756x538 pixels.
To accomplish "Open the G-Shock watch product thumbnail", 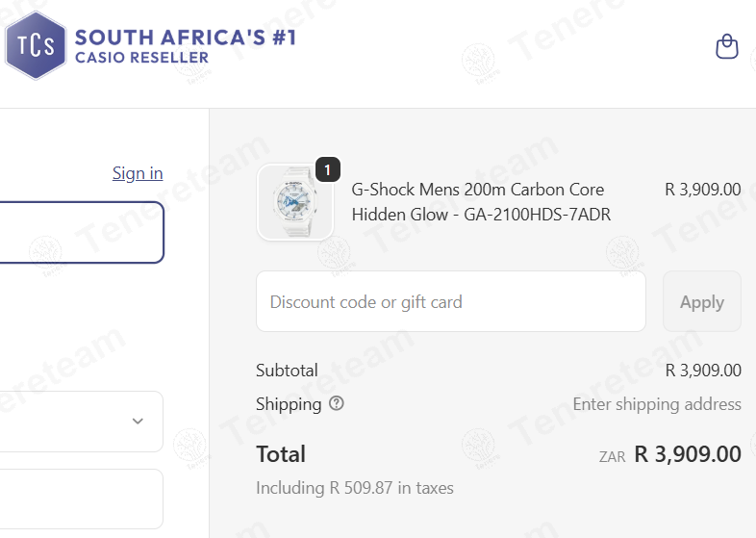I will 294,202.
